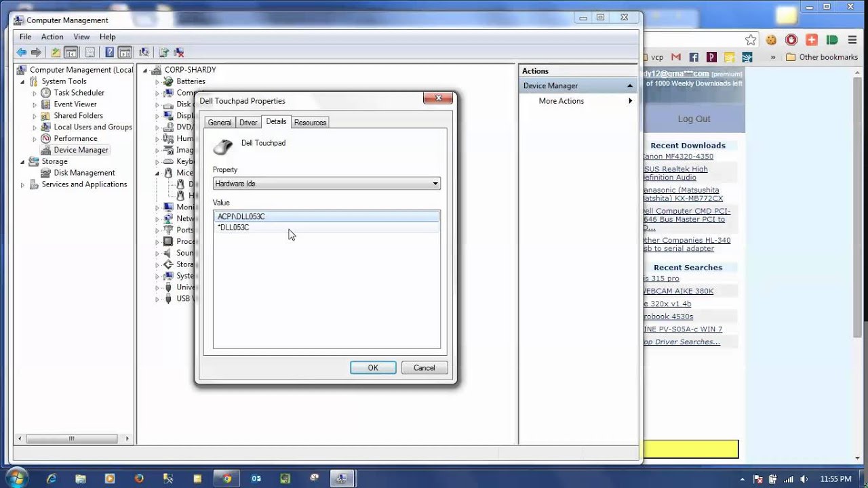Screen dimensions: 868x488
Task: Click the bookmarks overflow chevron in Chrome
Action: pos(773,58)
